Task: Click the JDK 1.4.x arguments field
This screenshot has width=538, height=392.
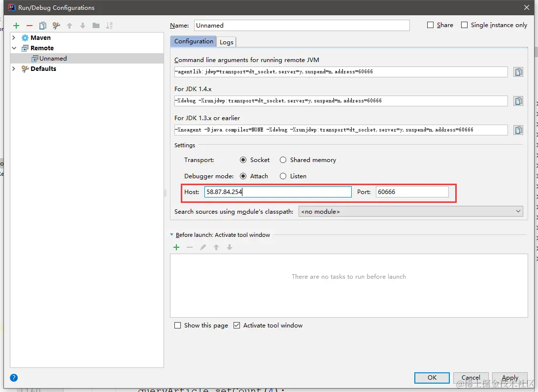Action: [341, 101]
